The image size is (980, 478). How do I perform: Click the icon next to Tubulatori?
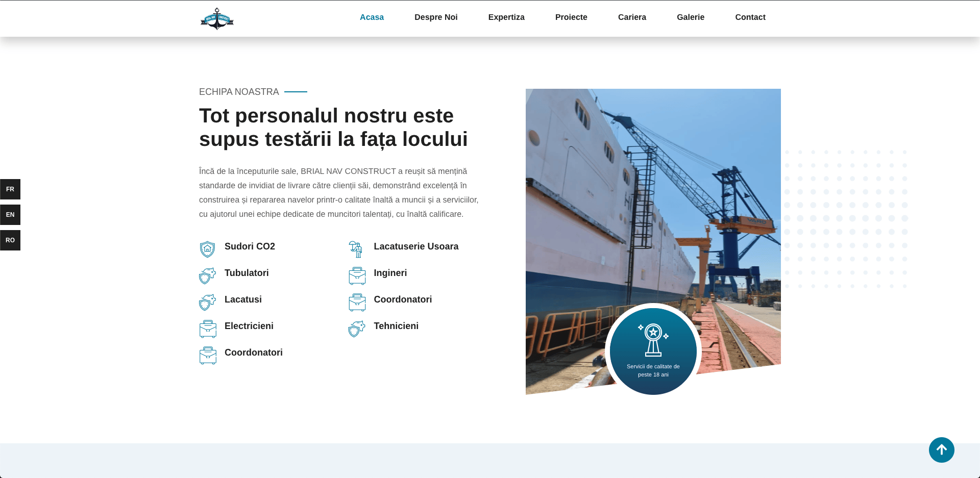click(207, 276)
